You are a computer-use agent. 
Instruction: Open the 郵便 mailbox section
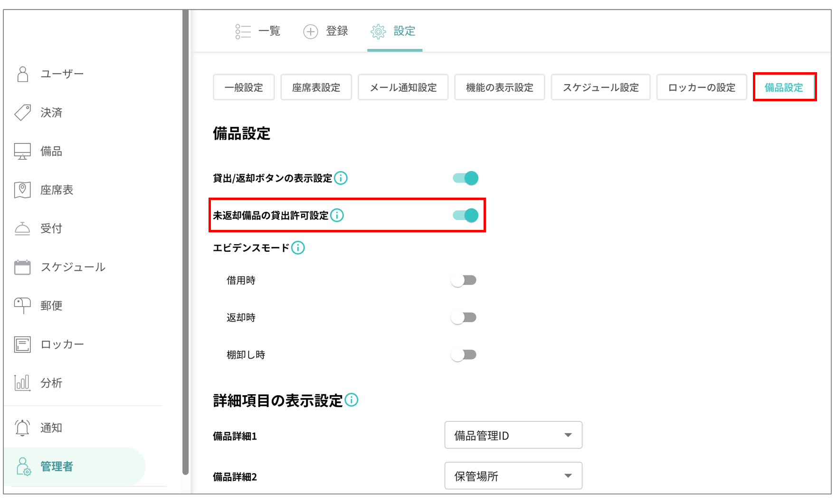pyautogui.click(x=22, y=305)
